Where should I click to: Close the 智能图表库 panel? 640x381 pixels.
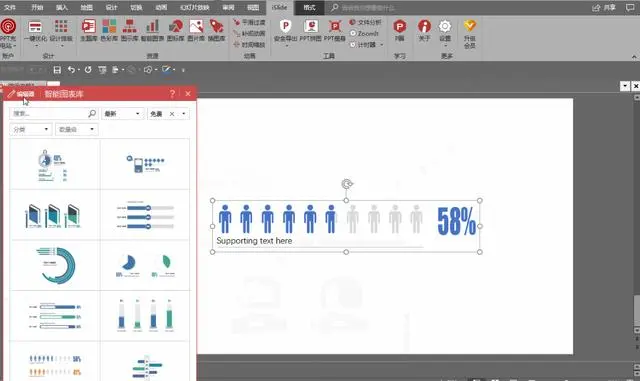[x=188, y=94]
